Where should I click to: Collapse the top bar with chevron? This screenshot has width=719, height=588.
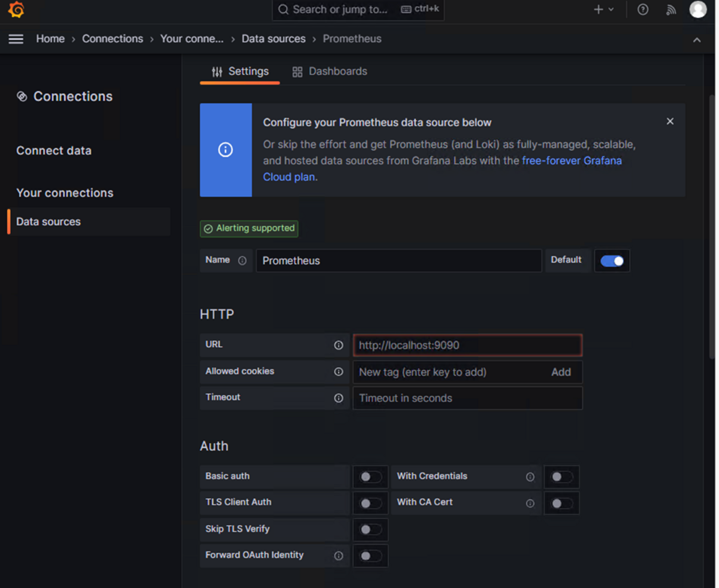[x=697, y=40]
